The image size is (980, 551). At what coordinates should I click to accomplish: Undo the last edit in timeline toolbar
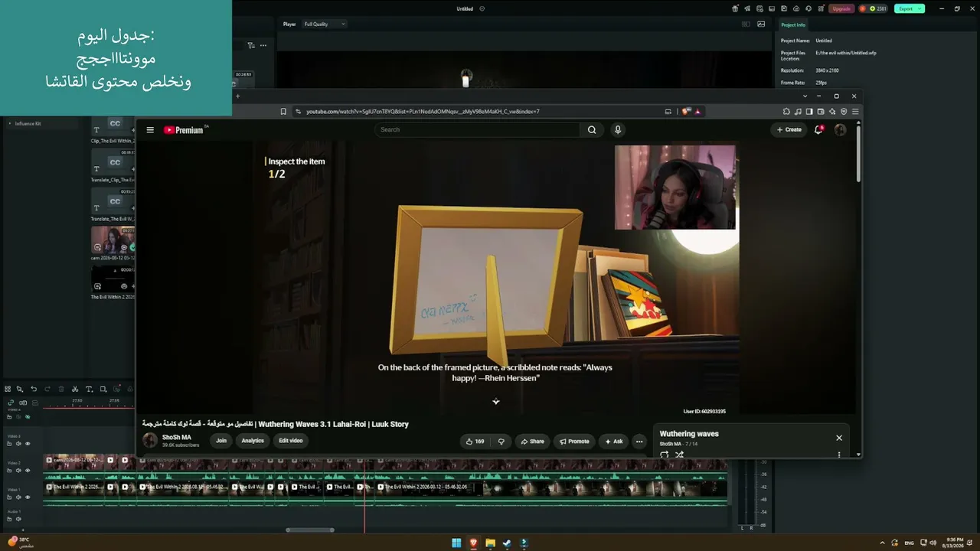pyautogui.click(x=34, y=390)
